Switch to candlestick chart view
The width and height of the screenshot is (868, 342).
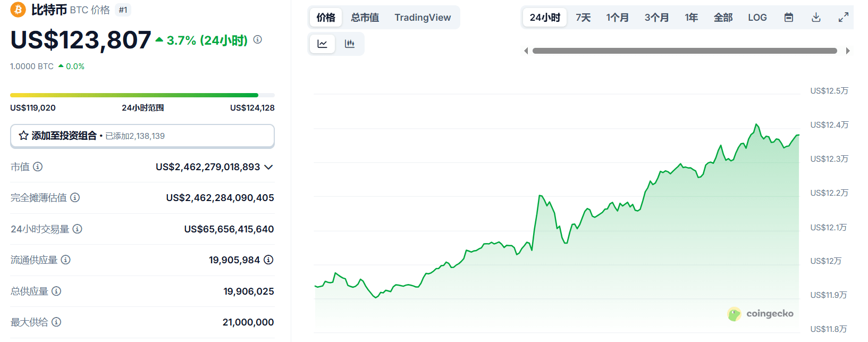coord(350,44)
